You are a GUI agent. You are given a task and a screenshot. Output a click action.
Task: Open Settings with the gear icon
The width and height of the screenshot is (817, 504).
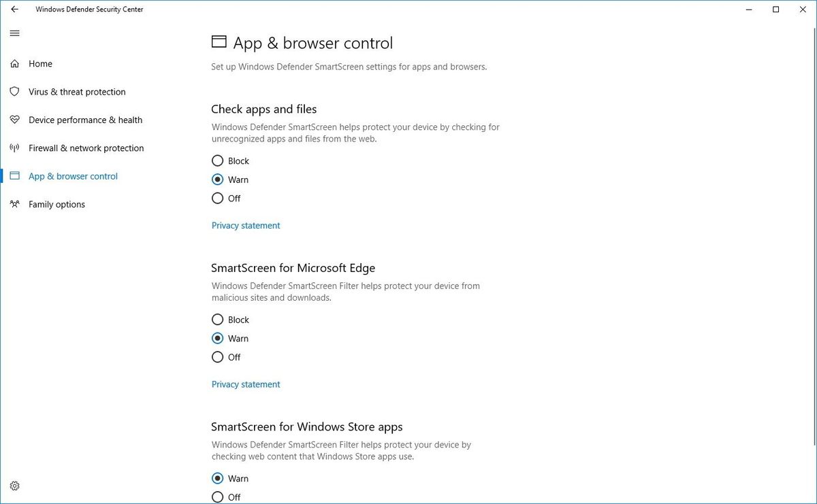15,486
